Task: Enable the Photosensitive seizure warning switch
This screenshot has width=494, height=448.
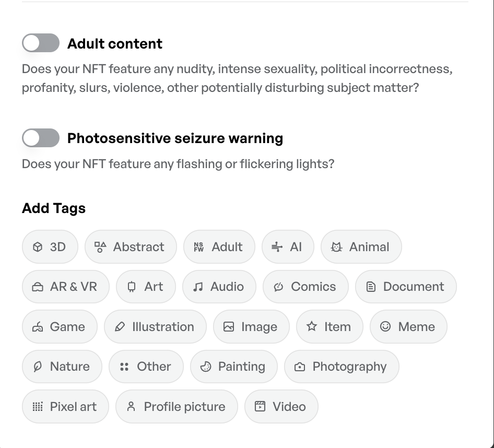Action: 41,138
